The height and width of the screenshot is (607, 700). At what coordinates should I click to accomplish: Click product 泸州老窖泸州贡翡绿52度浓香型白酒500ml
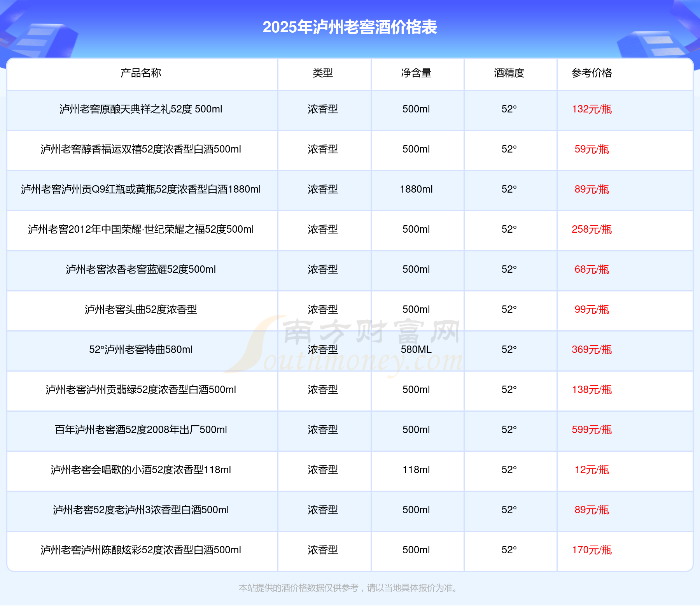[141, 389]
